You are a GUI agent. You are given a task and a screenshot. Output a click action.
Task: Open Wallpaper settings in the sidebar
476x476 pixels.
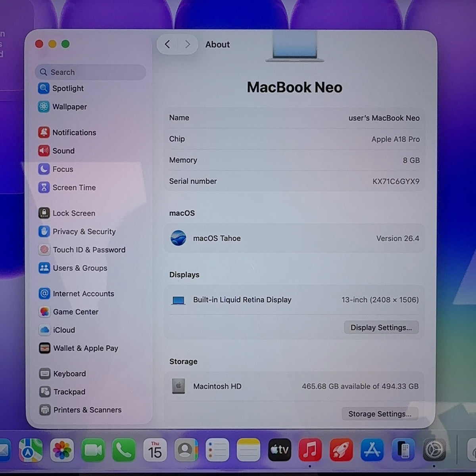pyautogui.click(x=63, y=107)
